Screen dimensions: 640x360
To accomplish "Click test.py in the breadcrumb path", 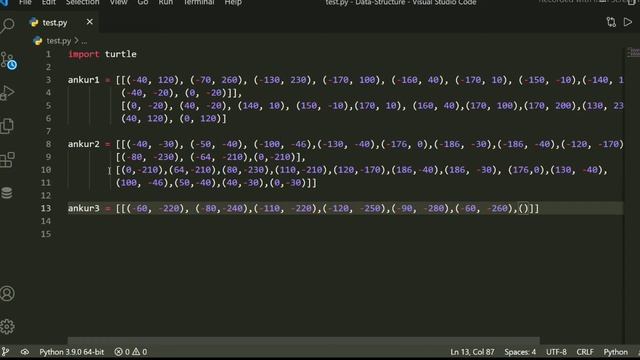I will 58,41.
